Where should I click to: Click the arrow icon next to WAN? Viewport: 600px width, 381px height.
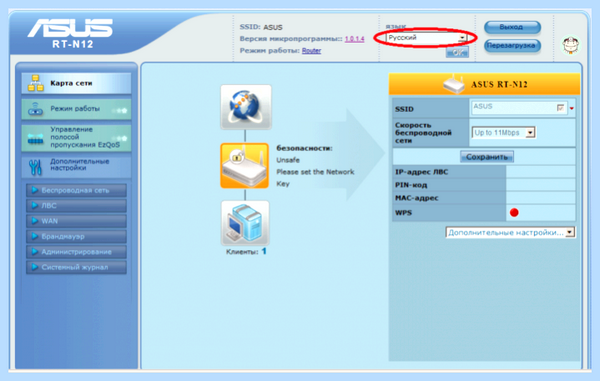(34, 221)
